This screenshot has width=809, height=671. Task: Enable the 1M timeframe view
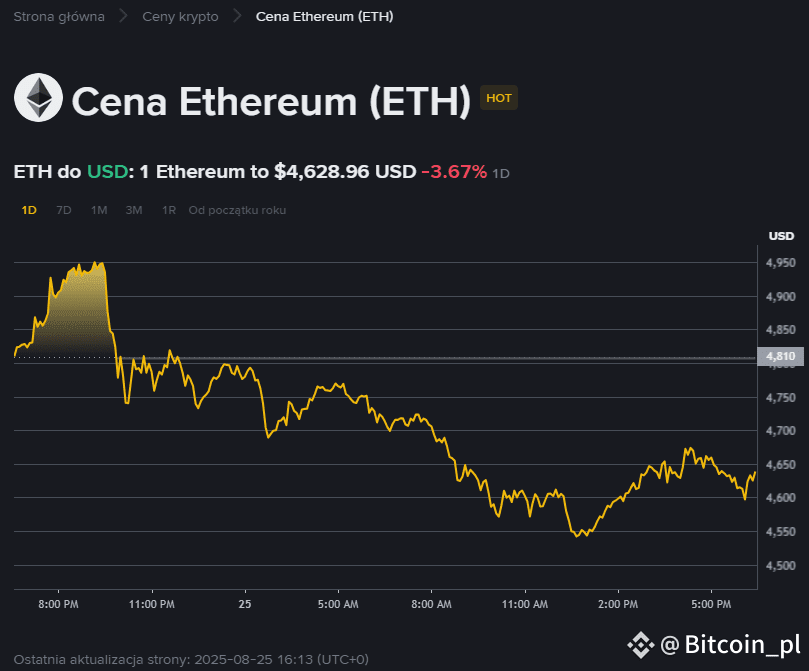[98, 210]
